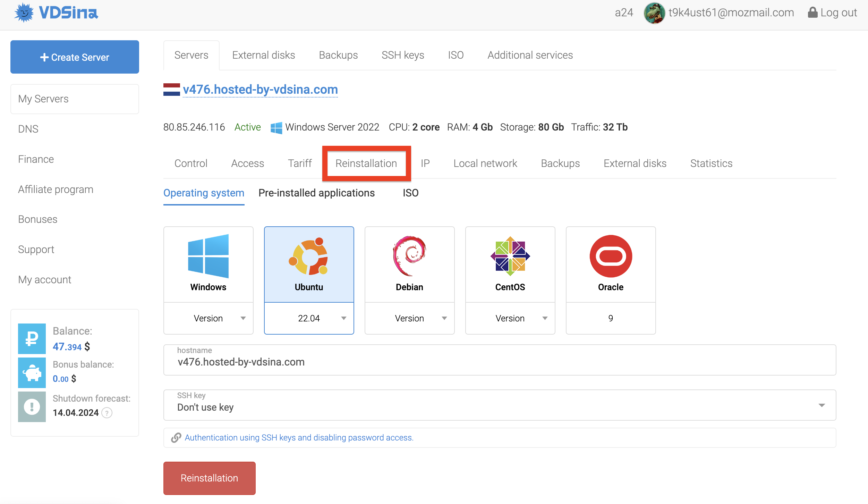Screen dimensions: 868x504
Task: Click the lock icon beside Log out
Action: [x=812, y=12]
